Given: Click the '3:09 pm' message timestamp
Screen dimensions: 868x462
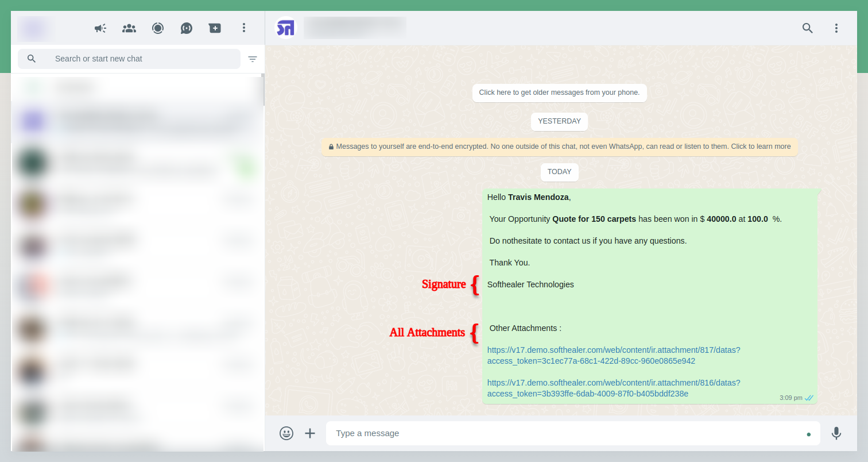Looking at the screenshot, I should [x=791, y=398].
